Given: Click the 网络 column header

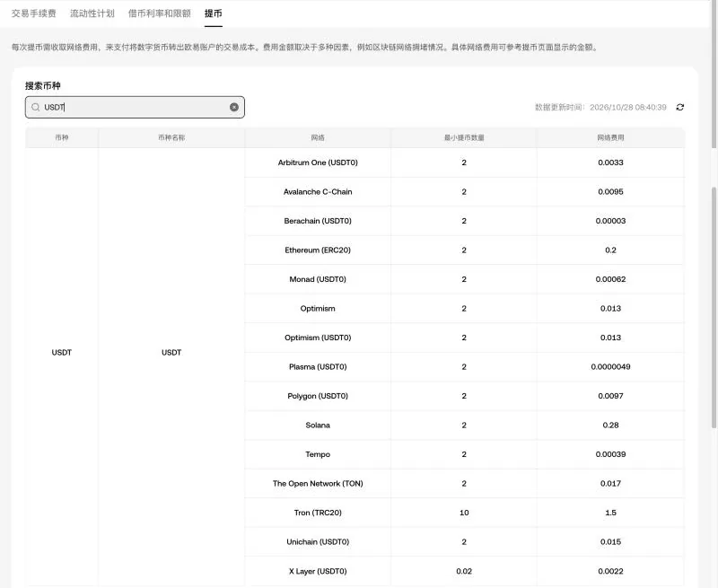Looking at the screenshot, I should click(x=318, y=137).
